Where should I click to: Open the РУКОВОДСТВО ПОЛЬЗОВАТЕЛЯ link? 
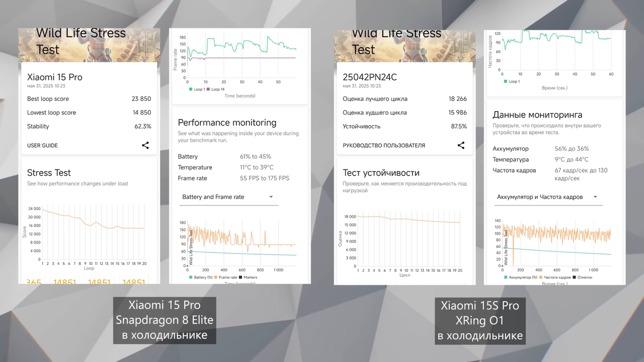384,145
